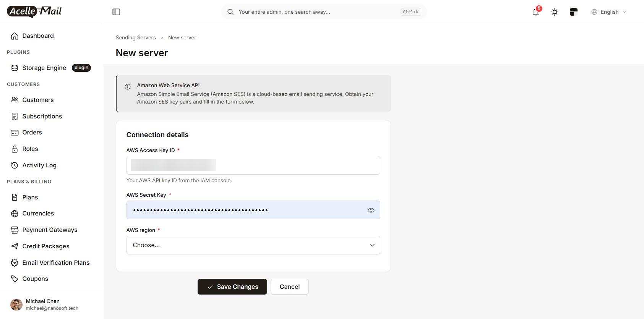The height and width of the screenshot is (319, 644).
Task: Open the English language dropdown
Action: coord(609,12)
